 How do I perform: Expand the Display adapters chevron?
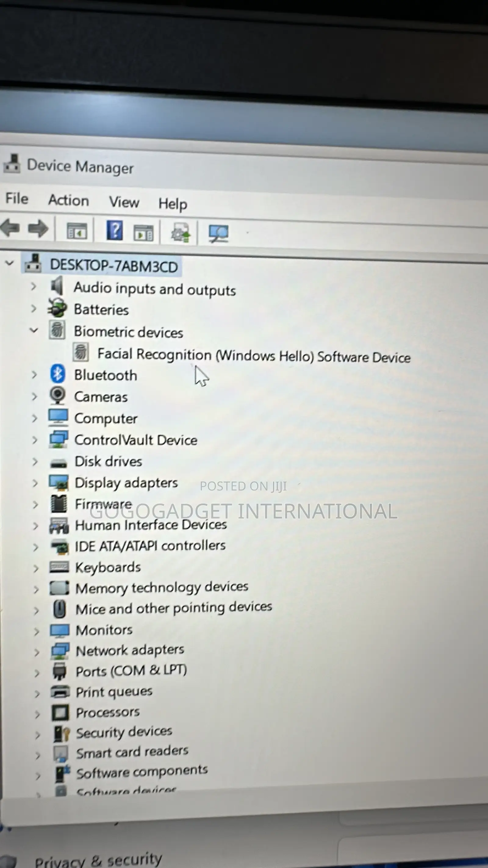(x=35, y=483)
